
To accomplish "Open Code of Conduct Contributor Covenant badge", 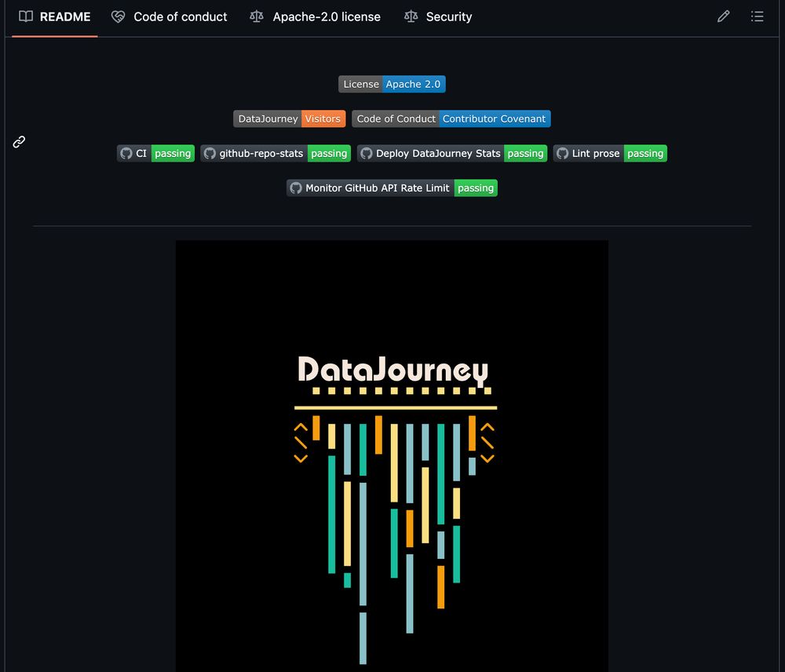I will 451,119.
